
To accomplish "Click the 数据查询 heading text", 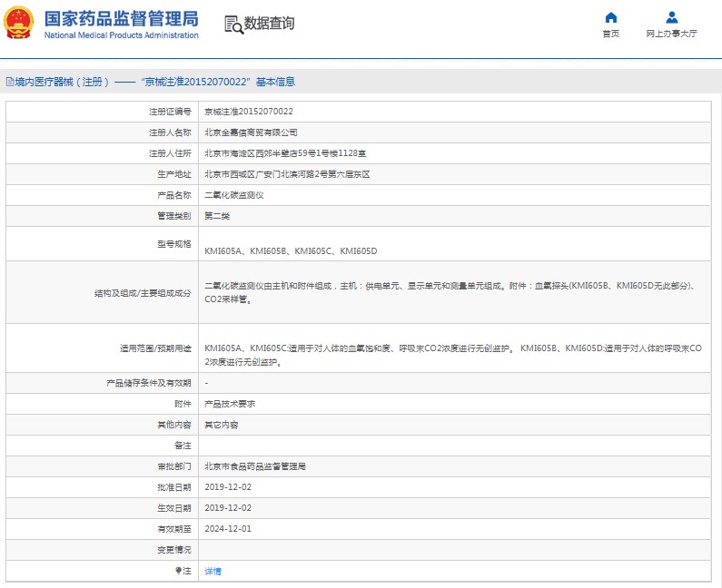I will [269, 24].
